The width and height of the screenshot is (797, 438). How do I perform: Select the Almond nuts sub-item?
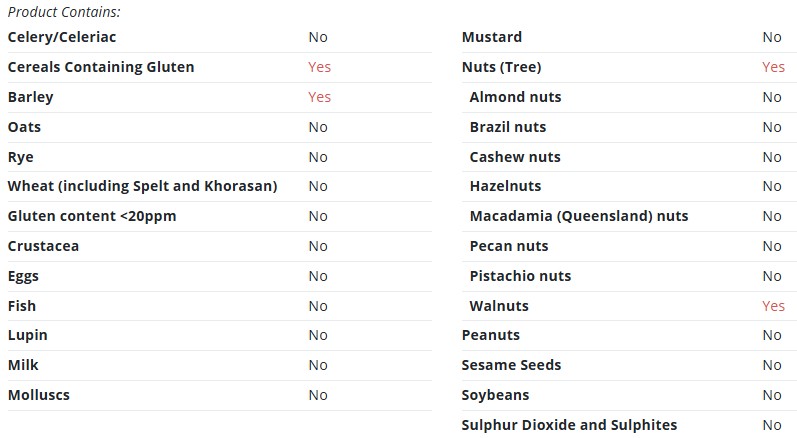[x=515, y=97]
